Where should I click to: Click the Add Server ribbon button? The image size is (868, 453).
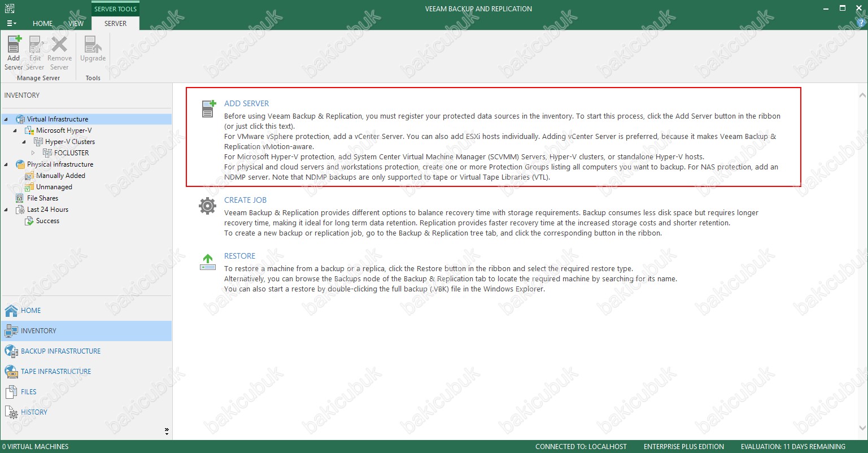coord(14,53)
